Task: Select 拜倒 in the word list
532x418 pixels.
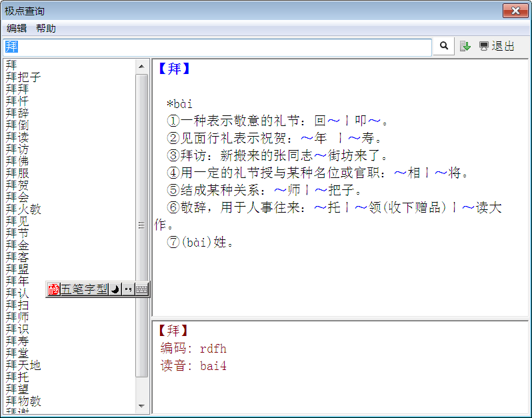Action: pyautogui.click(x=17, y=125)
